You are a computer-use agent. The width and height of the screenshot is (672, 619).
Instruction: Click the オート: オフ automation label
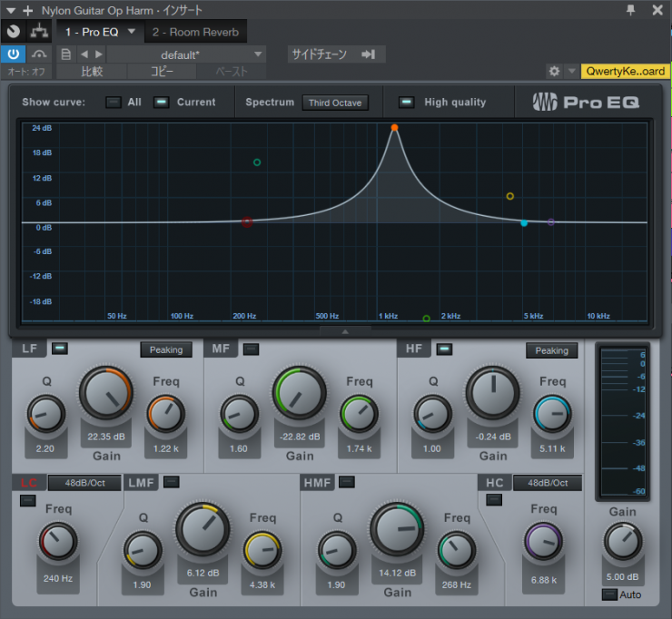[26, 72]
